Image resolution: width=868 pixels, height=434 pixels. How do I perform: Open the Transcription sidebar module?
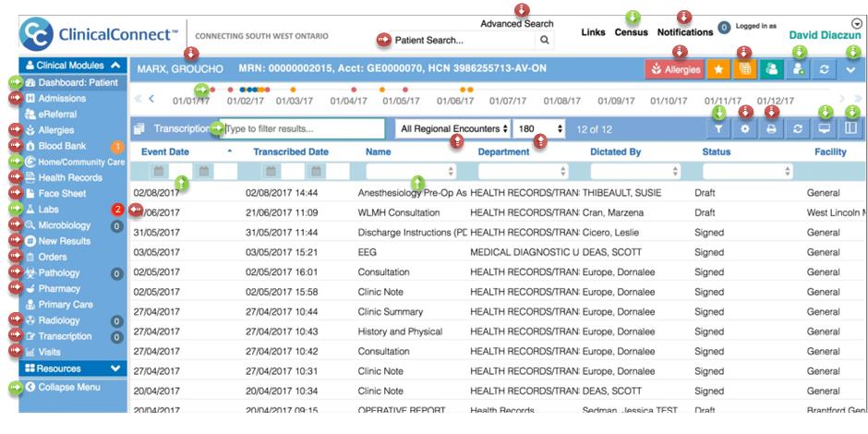[x=65, y=336]
